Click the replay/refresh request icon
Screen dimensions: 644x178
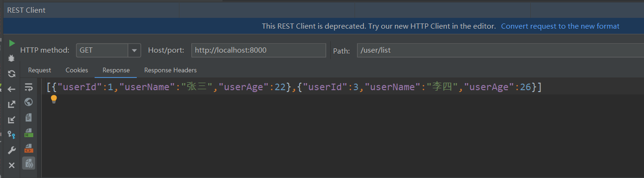(12, 74)
